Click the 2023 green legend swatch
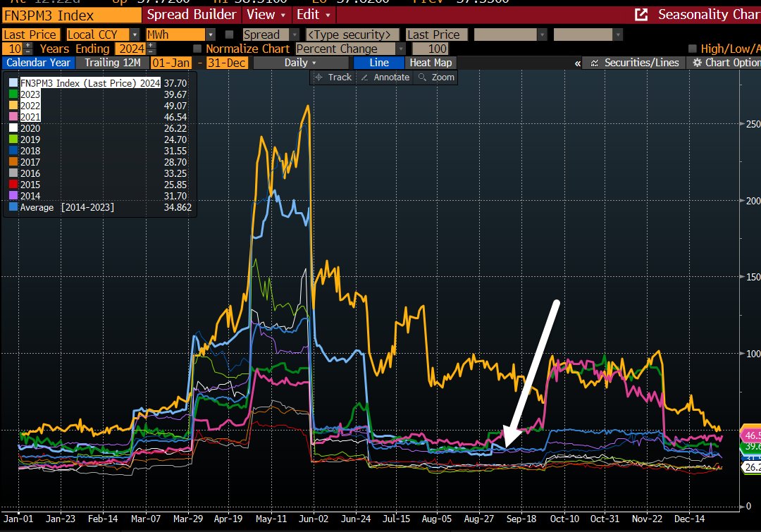Screen dimensions: 761x532 13,94
